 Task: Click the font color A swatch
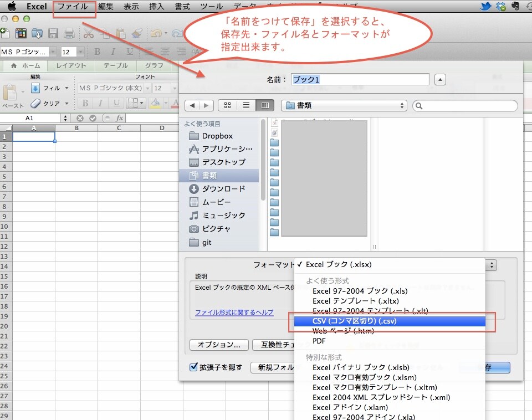[175, 103]
